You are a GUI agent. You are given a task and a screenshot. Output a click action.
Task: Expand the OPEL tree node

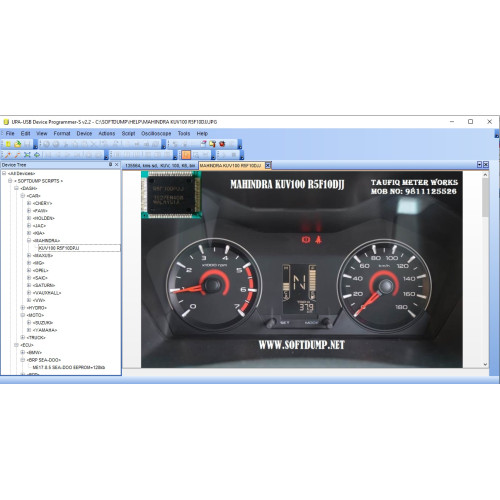(x=29, y=270)
